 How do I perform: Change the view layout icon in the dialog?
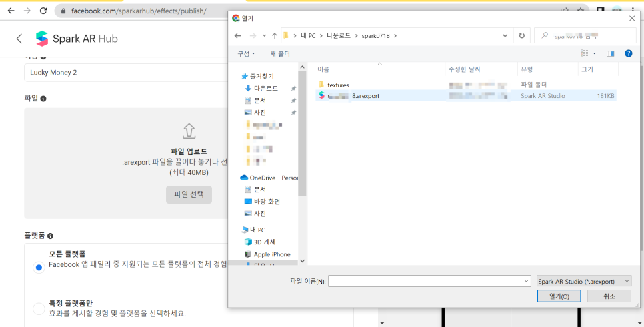click(585, 53)
